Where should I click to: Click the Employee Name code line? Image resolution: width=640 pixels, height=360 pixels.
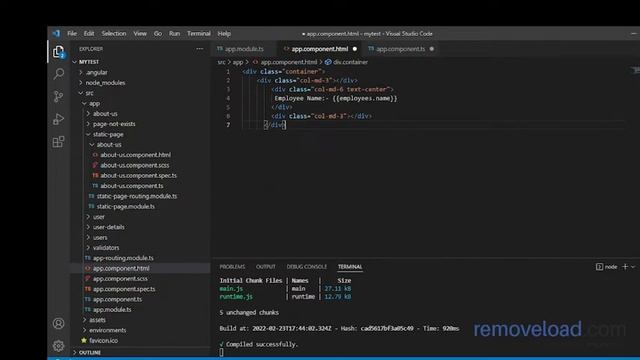[336, 98]
